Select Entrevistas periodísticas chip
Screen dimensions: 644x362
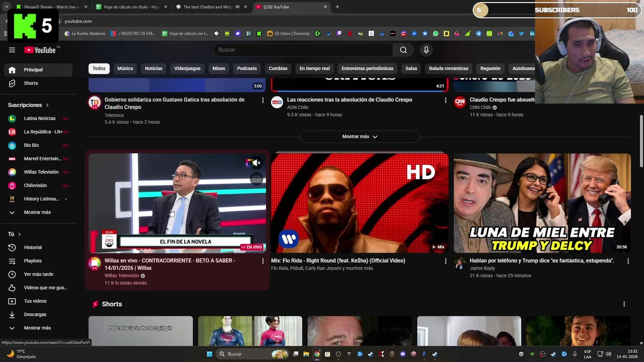click(367, 68)
